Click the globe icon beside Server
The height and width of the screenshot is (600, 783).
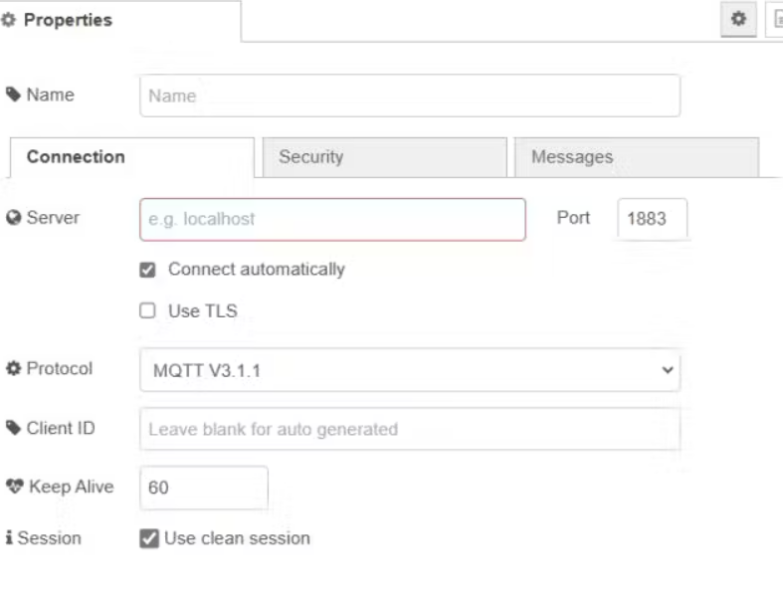pos(14,218)
